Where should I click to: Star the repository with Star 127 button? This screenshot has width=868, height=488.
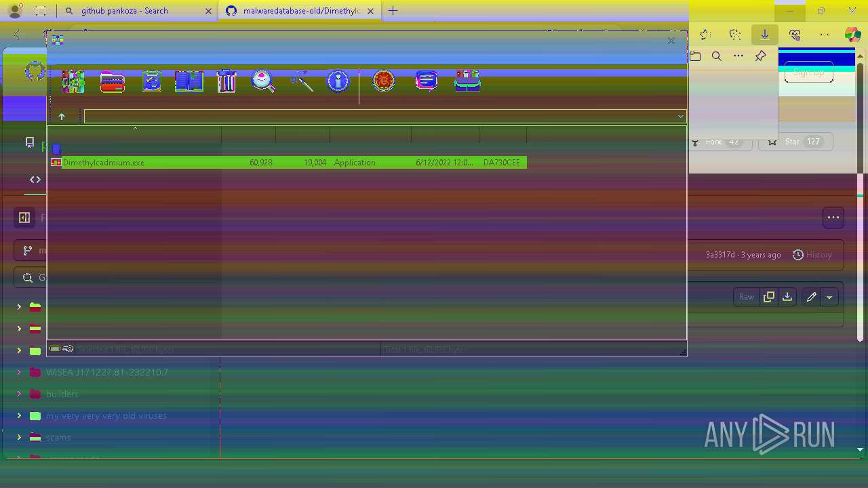795,142
